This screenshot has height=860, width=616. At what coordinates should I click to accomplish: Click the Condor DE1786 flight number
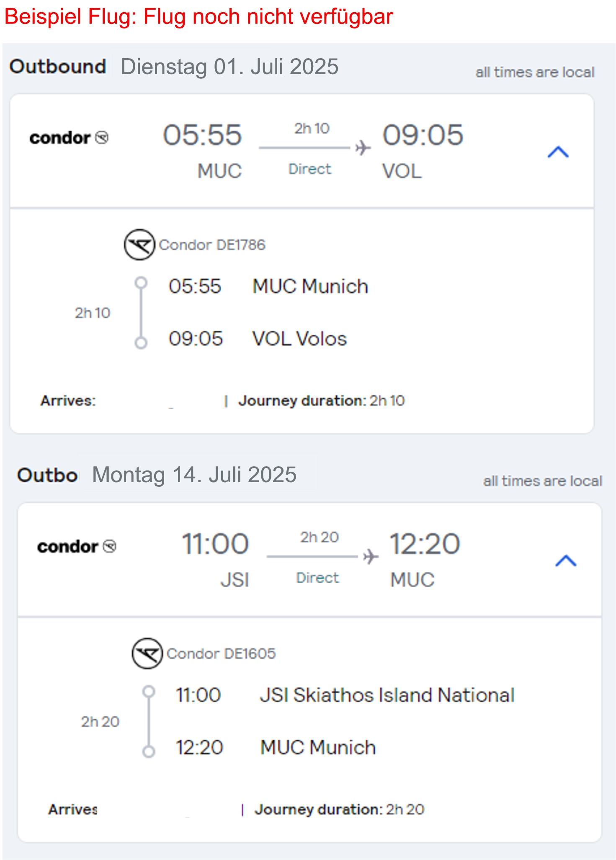212,245
